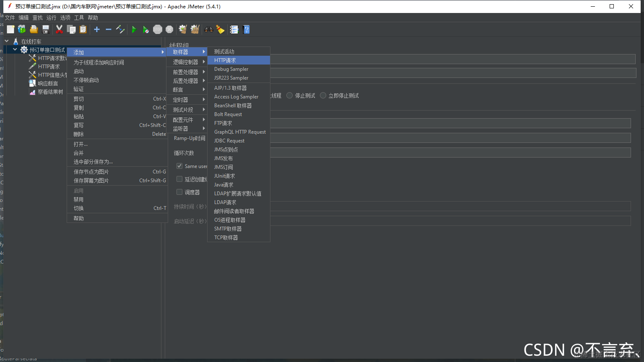This screenshot has width=644, height=362.
Task: Expand the 逻辑控制器 submenu
Action: point(187,62)
